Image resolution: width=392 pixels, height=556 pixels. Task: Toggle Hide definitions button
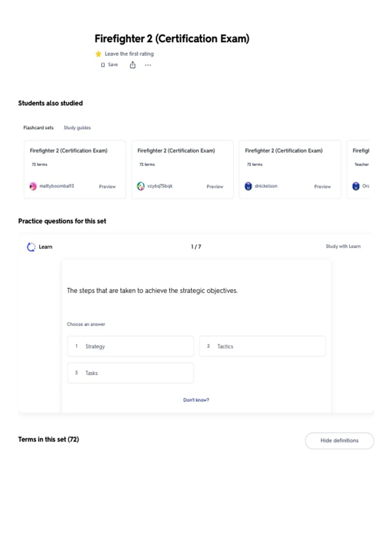[x=339, y=441]
